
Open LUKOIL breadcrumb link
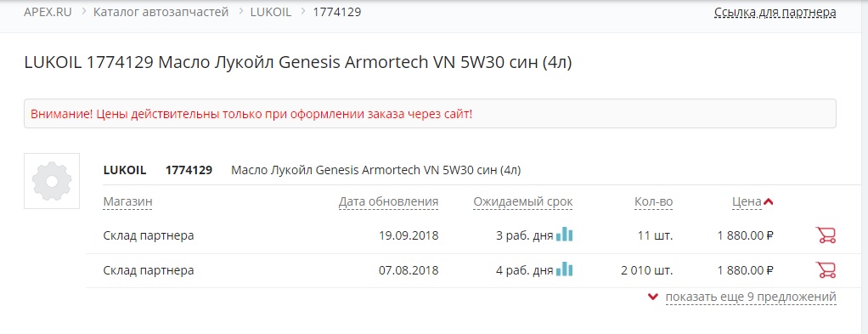(271, 12)
